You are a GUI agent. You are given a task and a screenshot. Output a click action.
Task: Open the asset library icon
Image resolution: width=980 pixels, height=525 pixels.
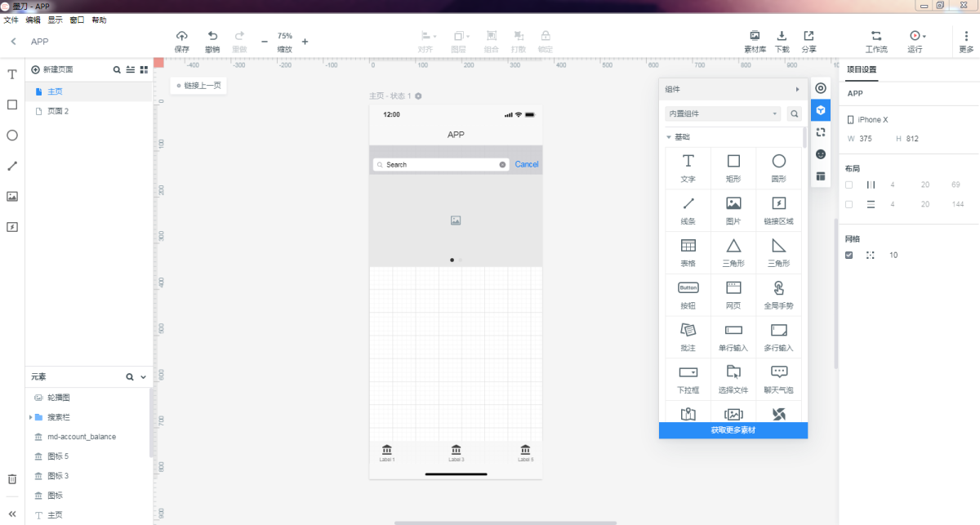pyautogui.click(x=755, y=36)
